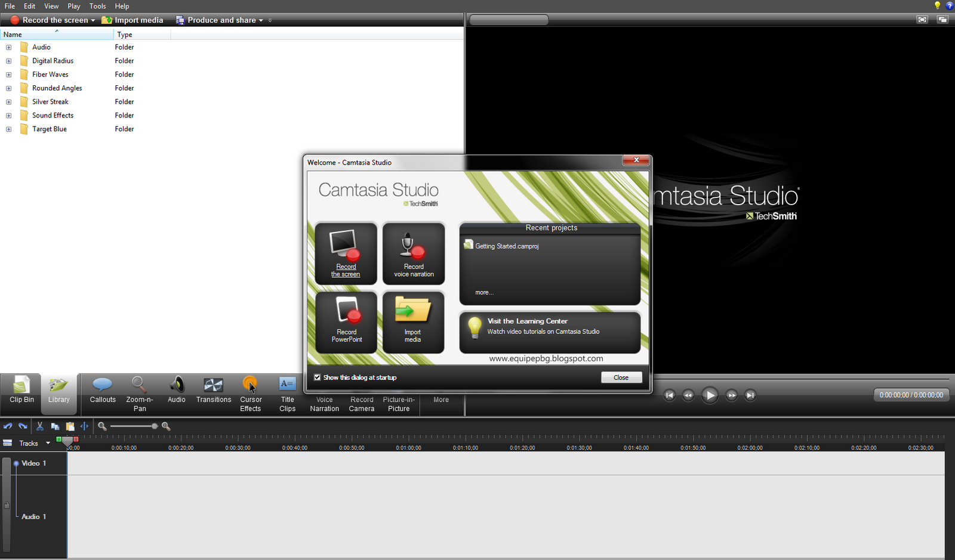Open the Cursor Effects tool
This screenshot has width=955, height=560.
pyautogui.click(x=251, y=394)
